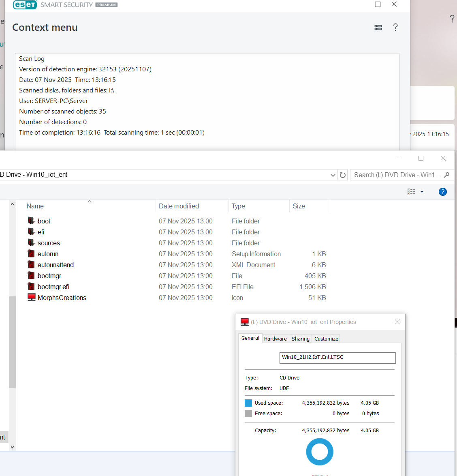Select the boot folder name

click(x=44, y=221)
